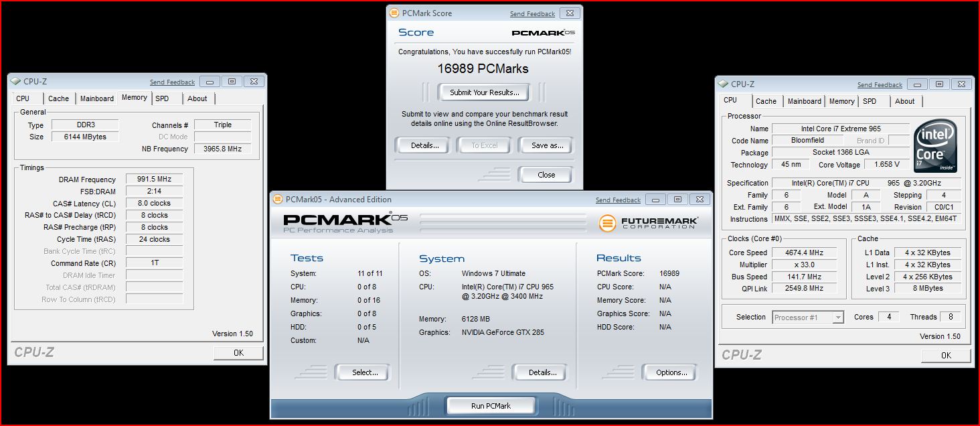Screen dimensions: 980x426
Task: Click the Multiplier value x 33.0
Action: tap(804, 265)
